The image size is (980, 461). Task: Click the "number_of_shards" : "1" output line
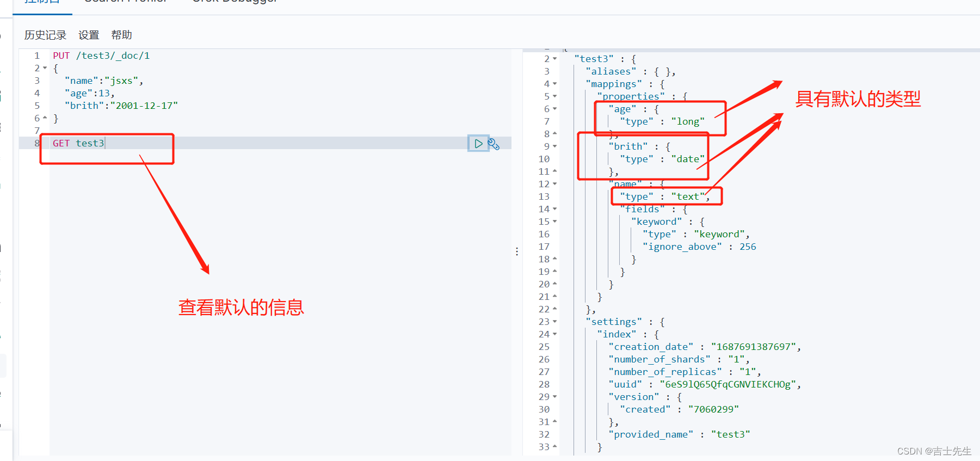click(x=679, y=359)
